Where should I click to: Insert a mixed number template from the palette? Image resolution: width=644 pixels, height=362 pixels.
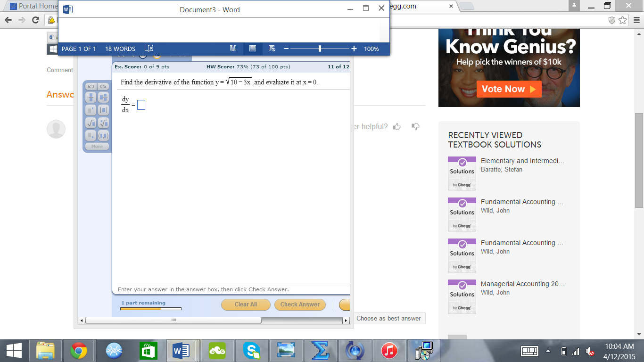(103, 98)
